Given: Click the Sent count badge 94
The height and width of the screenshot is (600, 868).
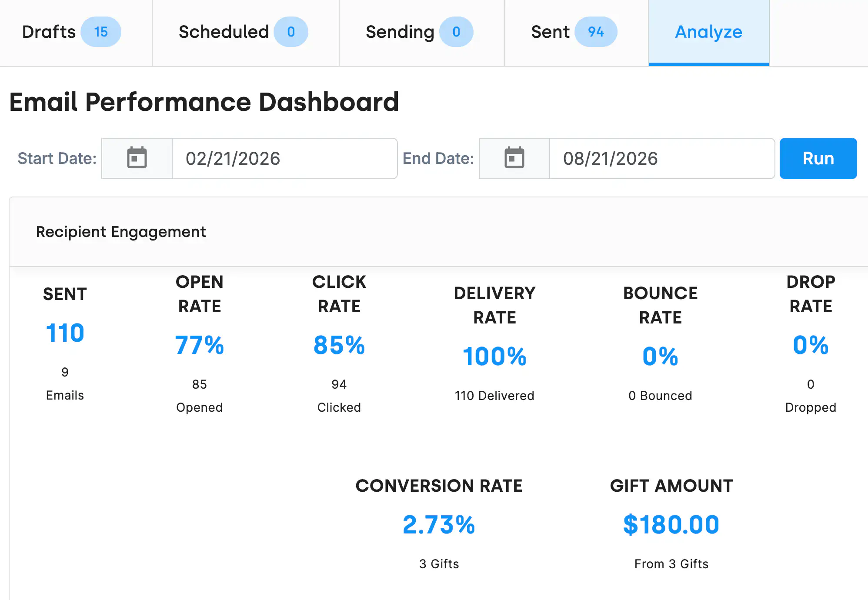Looking at the screenshot, I should pyautogui.click(x=596, y=32).
